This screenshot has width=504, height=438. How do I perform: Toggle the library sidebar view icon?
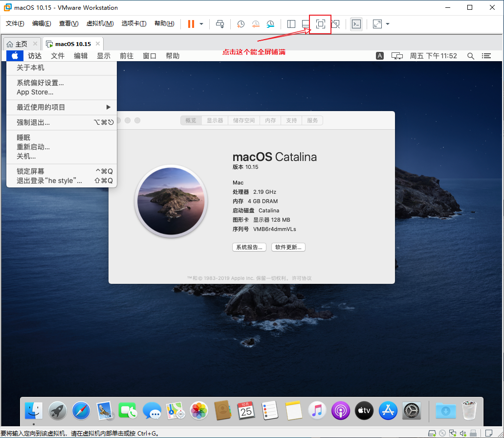(291, 24)
